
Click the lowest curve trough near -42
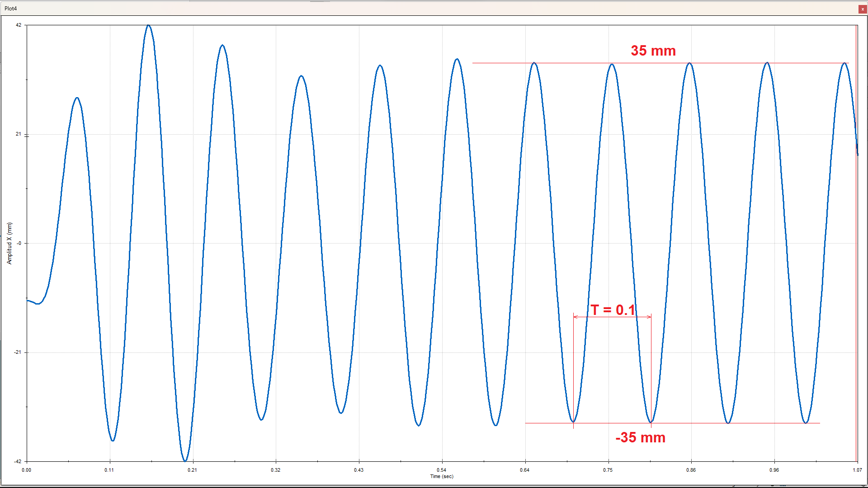click(x=185, y=460)
